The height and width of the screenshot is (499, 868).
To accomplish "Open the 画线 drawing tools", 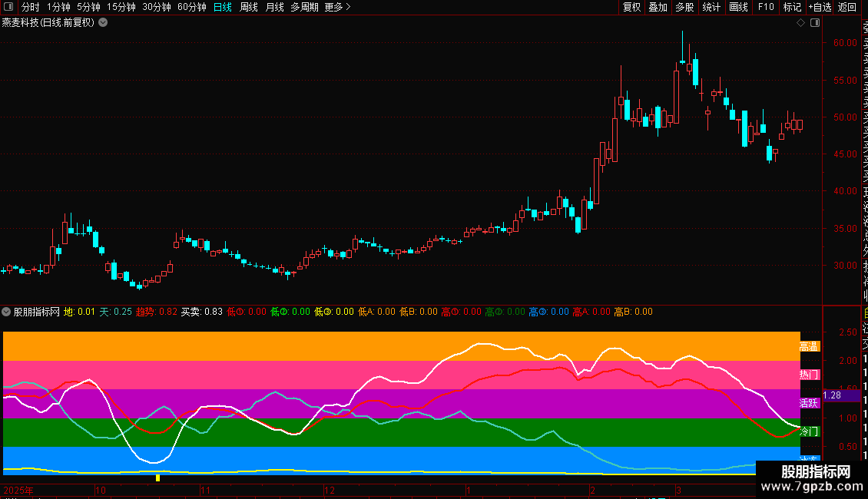I will point(738,7).
